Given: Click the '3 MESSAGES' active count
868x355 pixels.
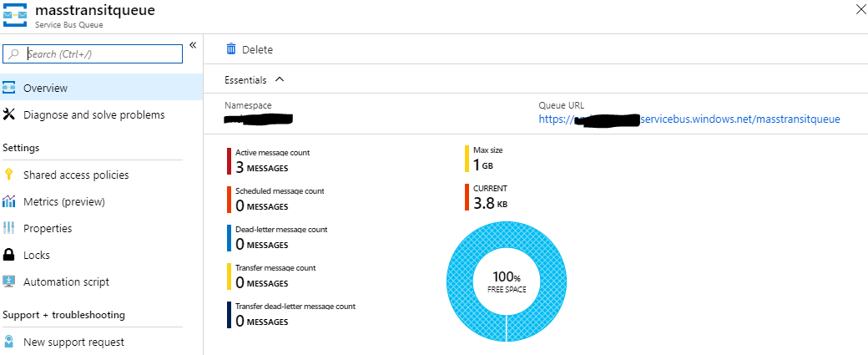Looking at the screenshot, I should [x=262, y=167].
